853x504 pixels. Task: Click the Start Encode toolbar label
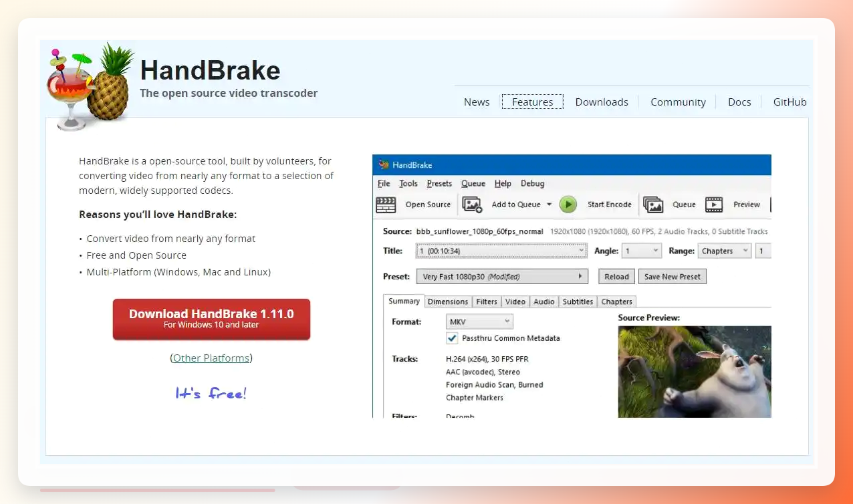(610, 205)
